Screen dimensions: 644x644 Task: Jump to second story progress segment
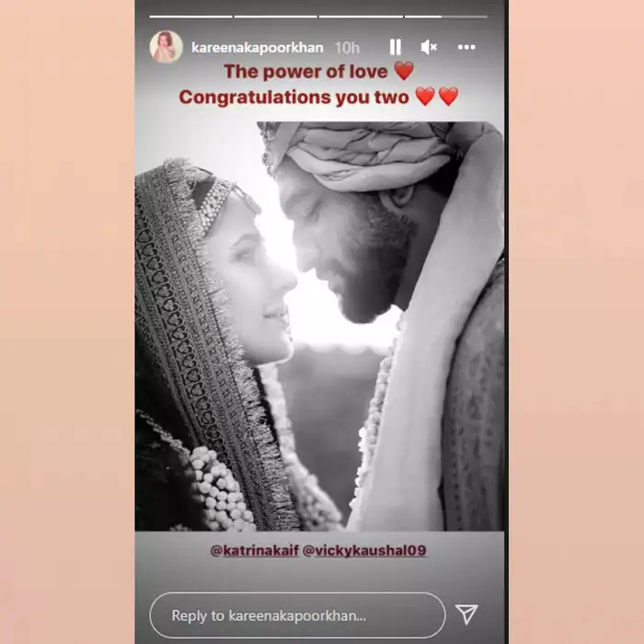coord(276,17)
